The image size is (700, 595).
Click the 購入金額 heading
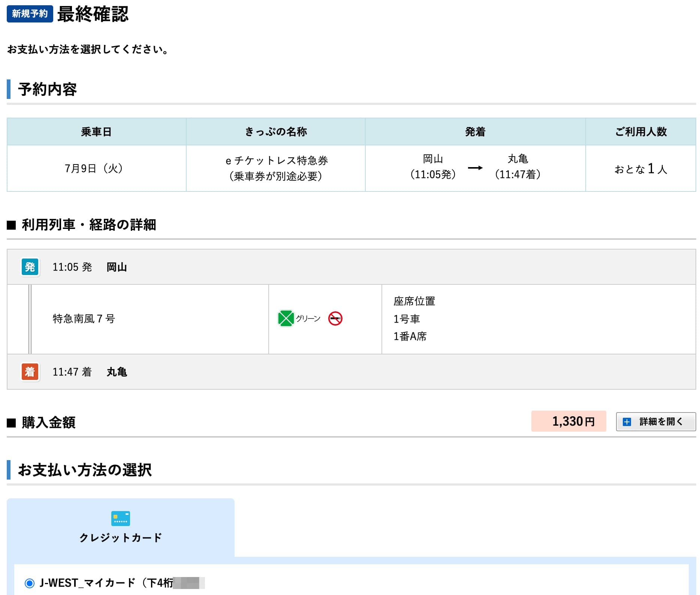click(49, 422)
